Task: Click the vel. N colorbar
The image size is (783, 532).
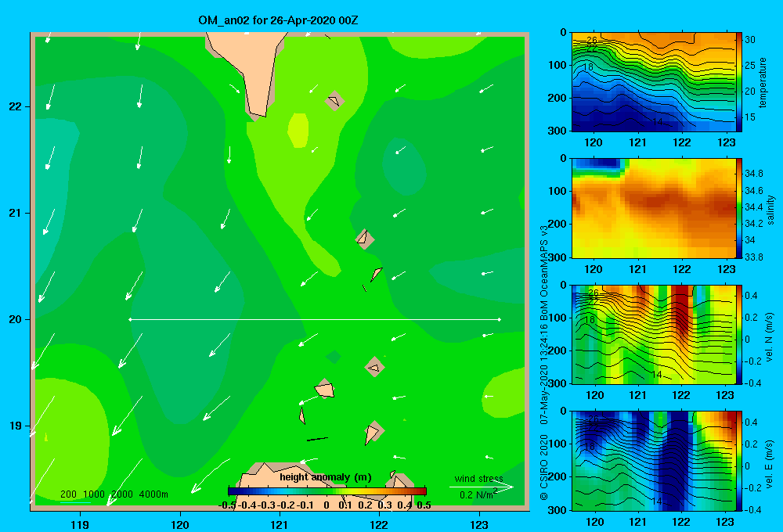Action: click(x=739, y=334)
